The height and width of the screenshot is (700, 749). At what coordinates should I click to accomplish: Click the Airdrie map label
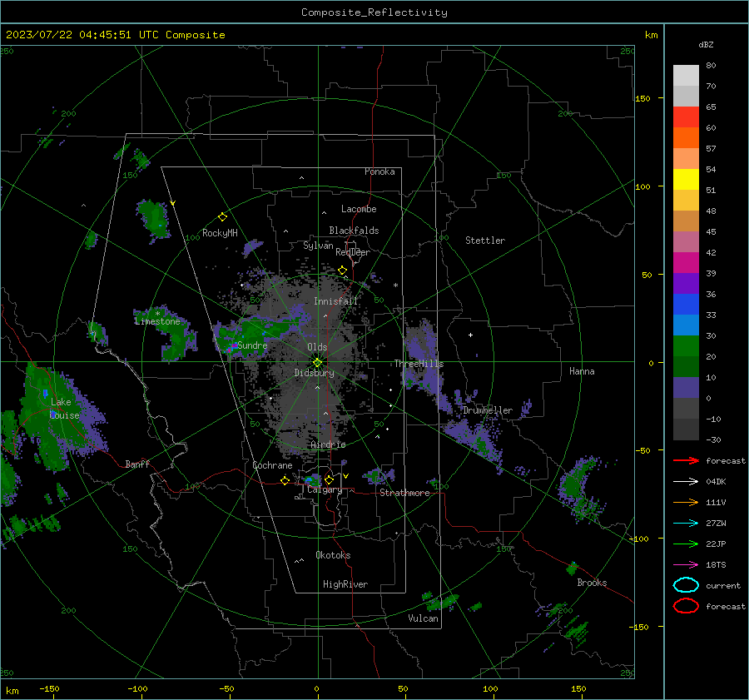point(328,444)
